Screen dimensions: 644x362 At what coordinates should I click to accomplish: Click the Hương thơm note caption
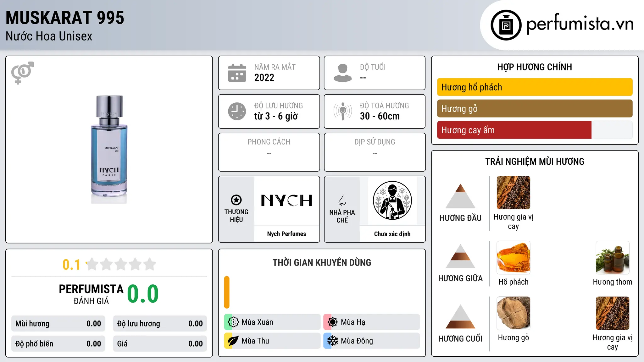[x=612, y=282]
